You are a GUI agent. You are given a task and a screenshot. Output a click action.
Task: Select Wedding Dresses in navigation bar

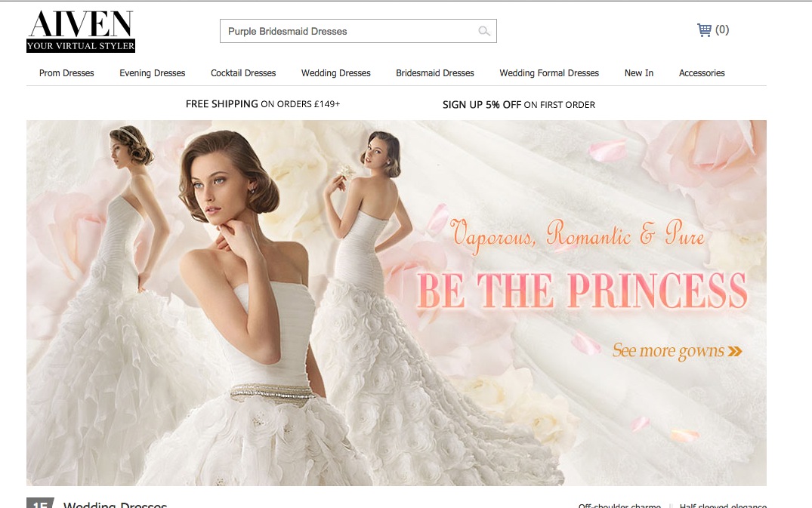(x=335, y=73)
